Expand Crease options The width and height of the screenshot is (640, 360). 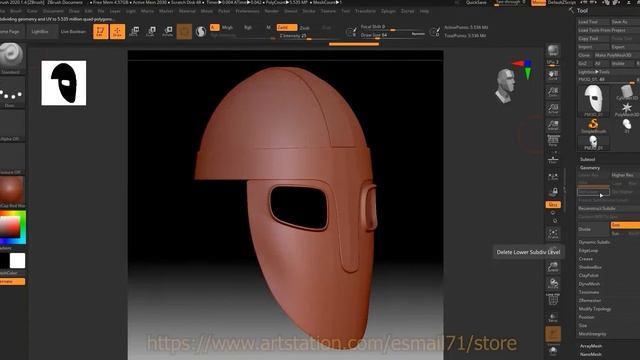coord(586,259)
